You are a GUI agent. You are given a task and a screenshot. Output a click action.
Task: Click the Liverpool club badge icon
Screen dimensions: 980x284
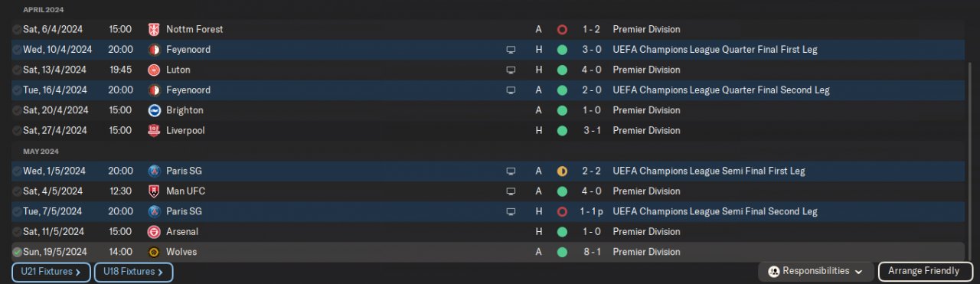point(154,130)
